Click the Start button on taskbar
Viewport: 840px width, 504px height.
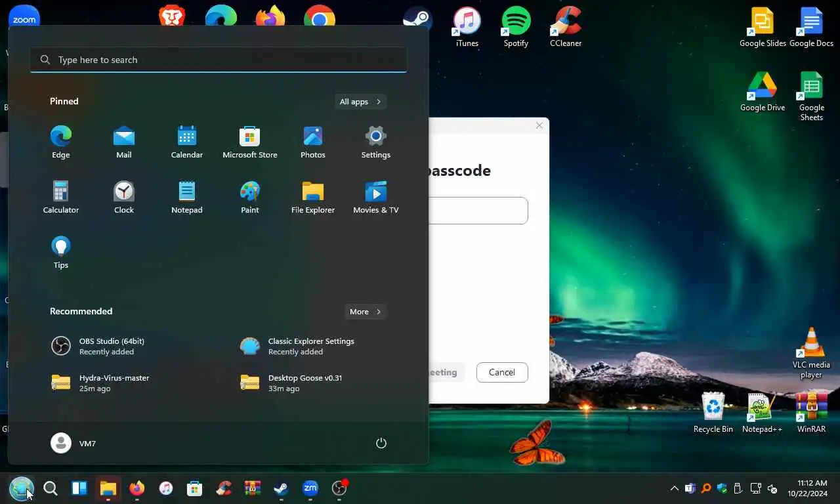coord(21,488)
